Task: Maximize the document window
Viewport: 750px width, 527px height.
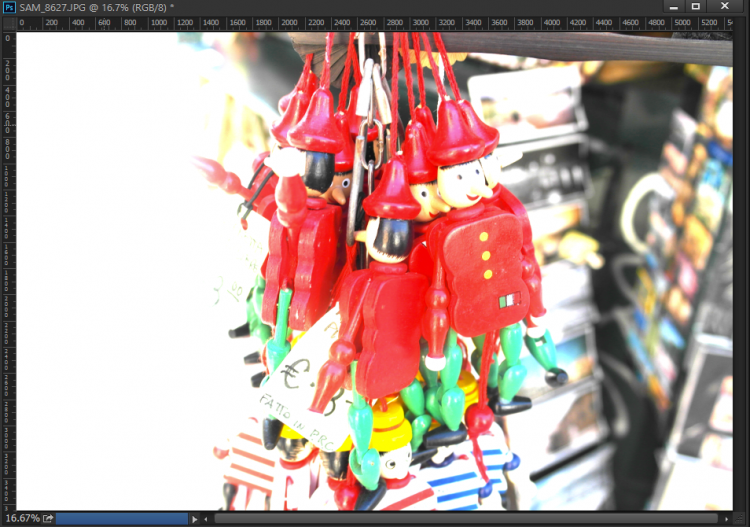Action: (x=696, y=7)
